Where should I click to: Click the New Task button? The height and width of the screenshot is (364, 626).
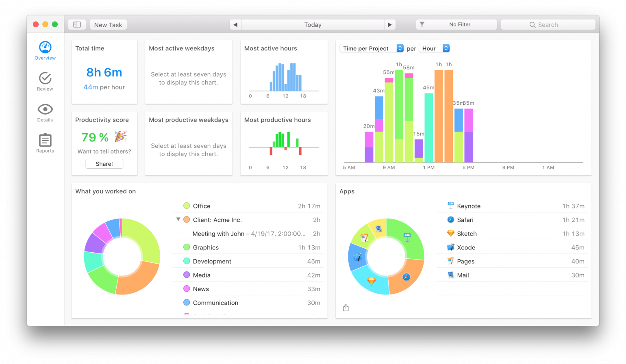[x=108, y=25]
